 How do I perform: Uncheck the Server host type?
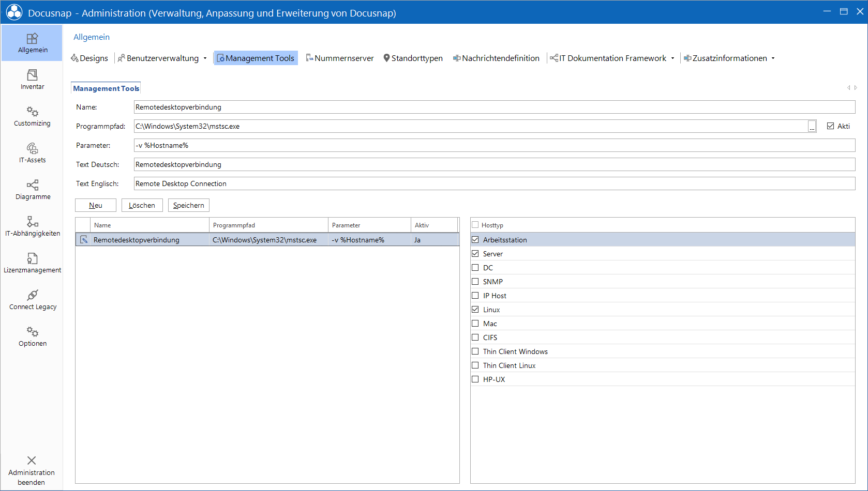[475, 254]
